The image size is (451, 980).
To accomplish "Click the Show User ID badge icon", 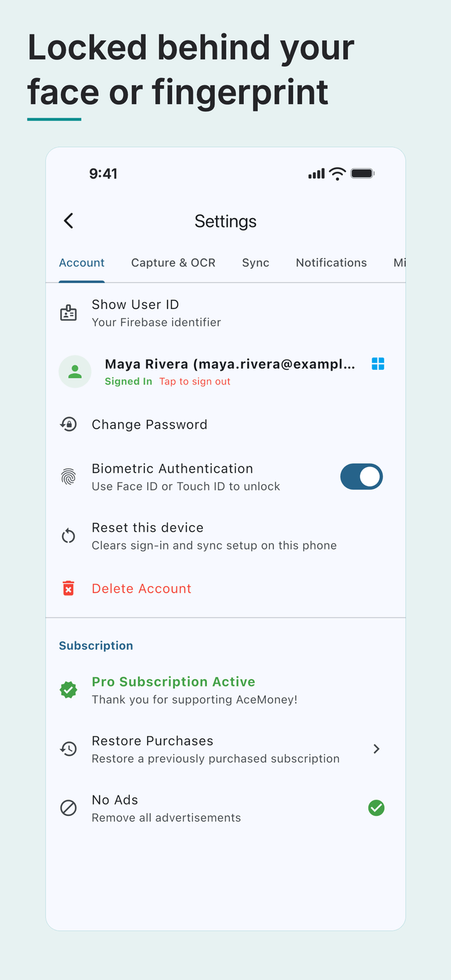I will 68,313.
